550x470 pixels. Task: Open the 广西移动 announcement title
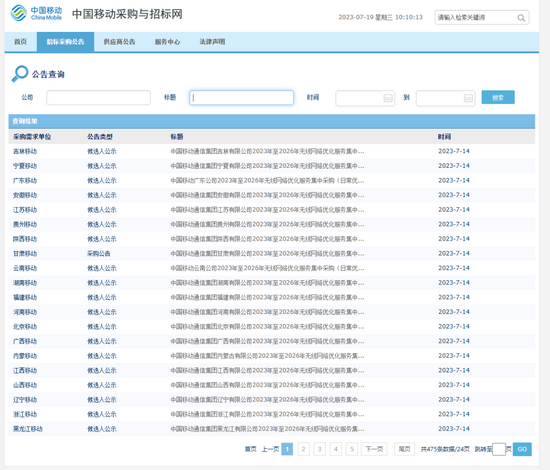tap(267, 341)
